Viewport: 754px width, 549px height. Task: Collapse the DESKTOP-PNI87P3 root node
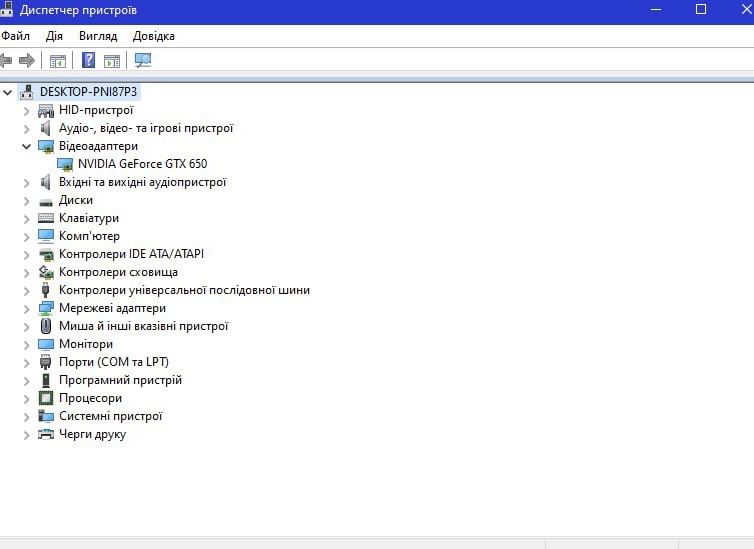tap(8, 92)
